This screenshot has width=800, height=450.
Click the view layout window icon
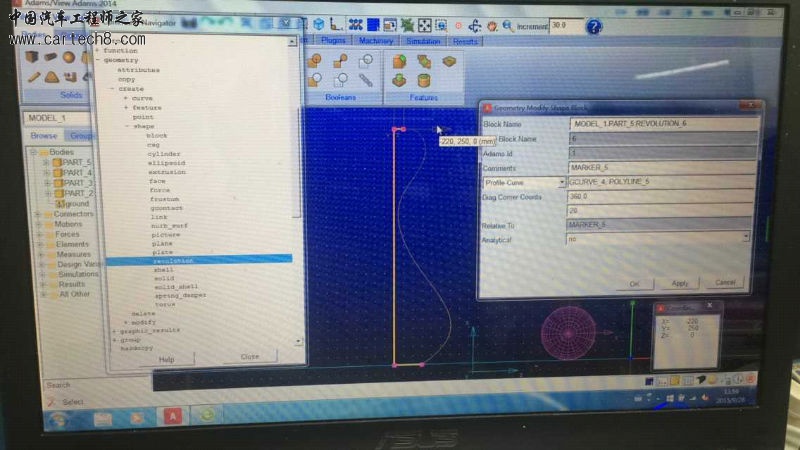390,24
